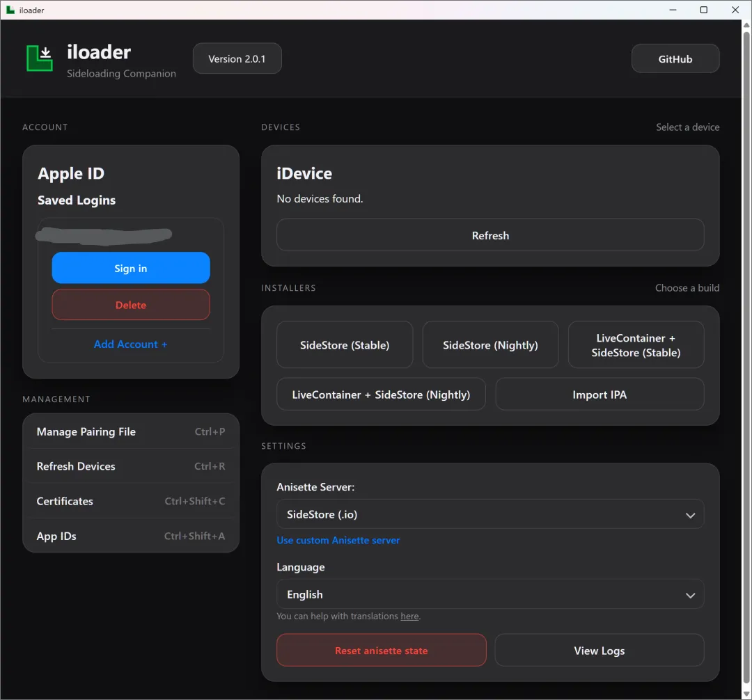The image size is (752, 700).
Task: Click Reset anisette state button
Action: click(x=382, y=650)
